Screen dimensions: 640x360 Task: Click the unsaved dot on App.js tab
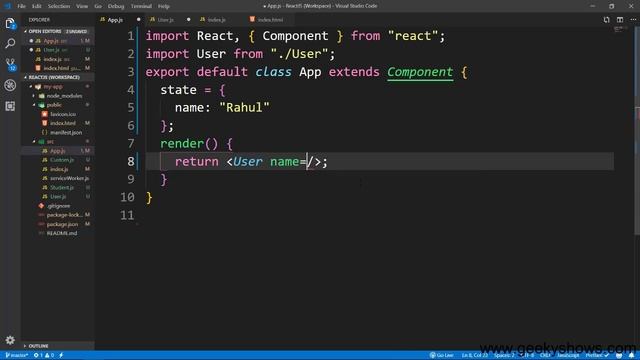(x=138, y=20)
